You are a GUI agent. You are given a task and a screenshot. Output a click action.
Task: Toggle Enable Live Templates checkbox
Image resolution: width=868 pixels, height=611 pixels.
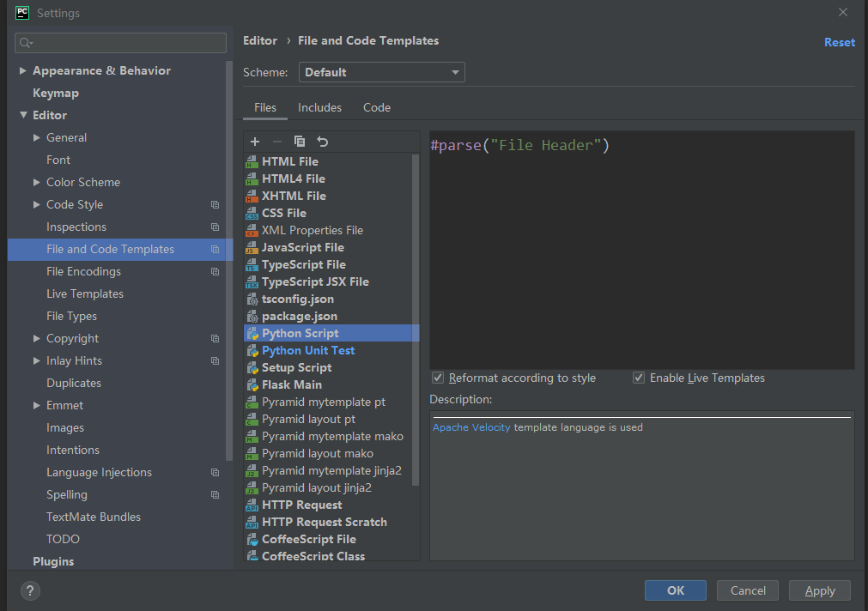click(x=639, y=378)
